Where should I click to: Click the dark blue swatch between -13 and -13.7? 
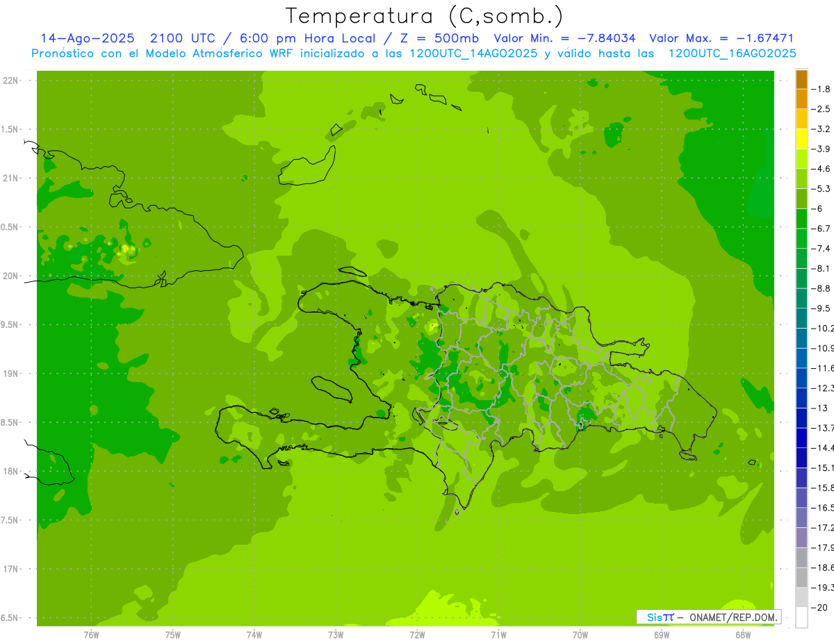801,418
